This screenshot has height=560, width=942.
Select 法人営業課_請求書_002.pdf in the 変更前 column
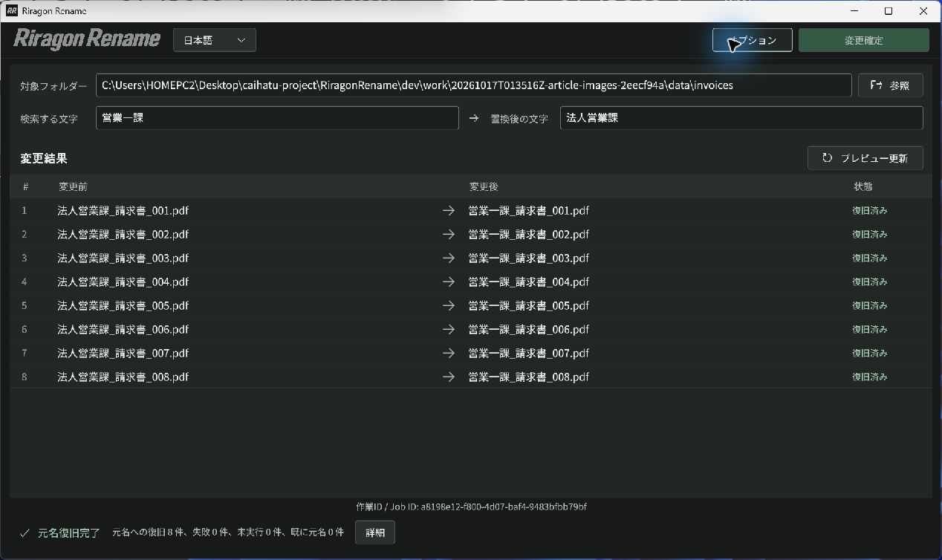click(x=123, y=234)
